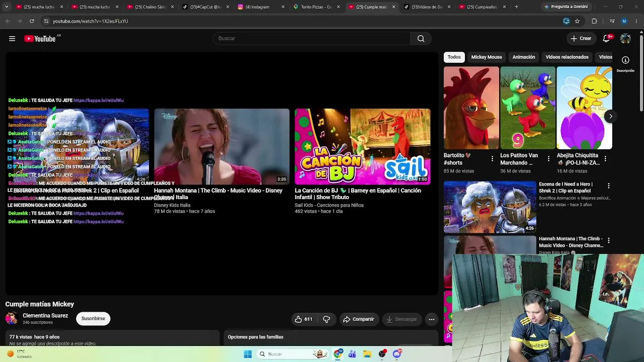The width and height of the screenshot is (644, 362).
Task: Open the Bartolito #shorts thumbnail
Action: (x=471, y=108)
